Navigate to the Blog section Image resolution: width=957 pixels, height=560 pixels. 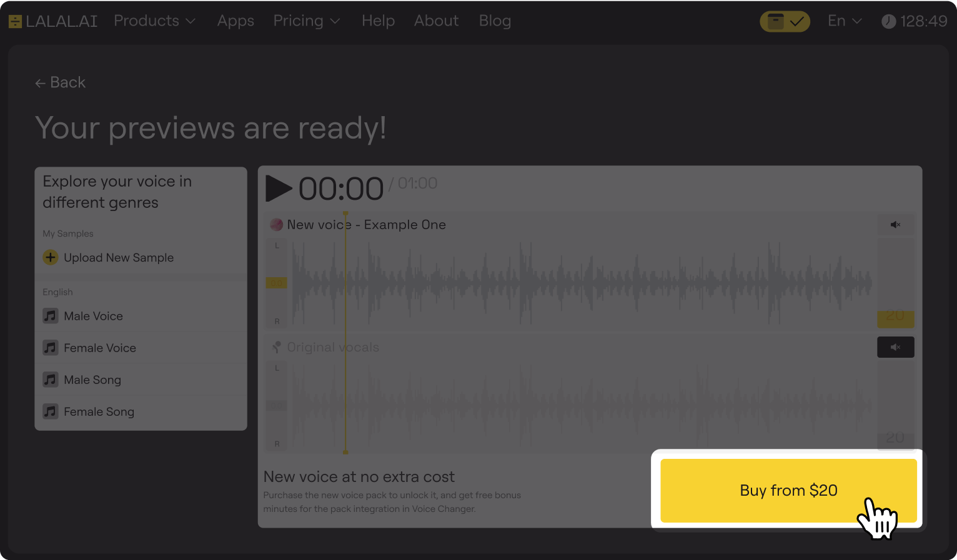(x=495, y=21)
